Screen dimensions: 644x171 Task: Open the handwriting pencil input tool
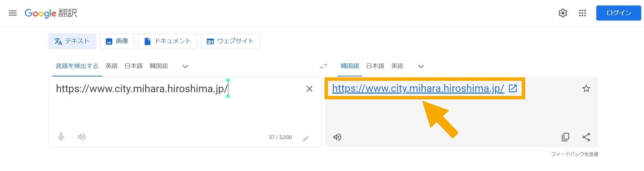click(x=306, y=138)
